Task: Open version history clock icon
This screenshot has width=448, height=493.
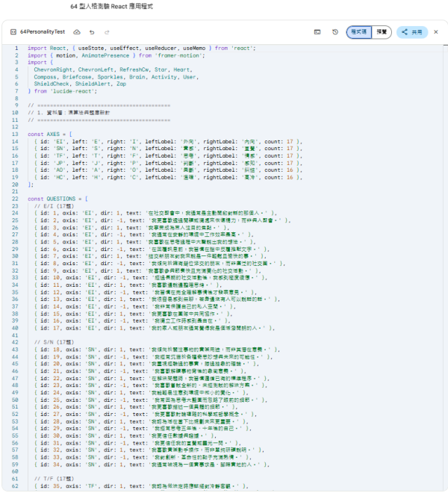Action: click(335, 32)
